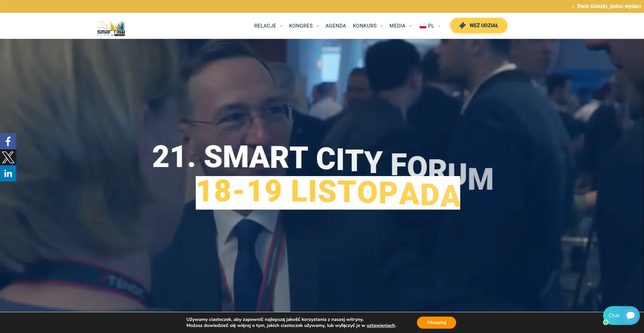Accept cookies with the Akceptuj button
This screenshot has height=333, width=644.
coord(436,323)
